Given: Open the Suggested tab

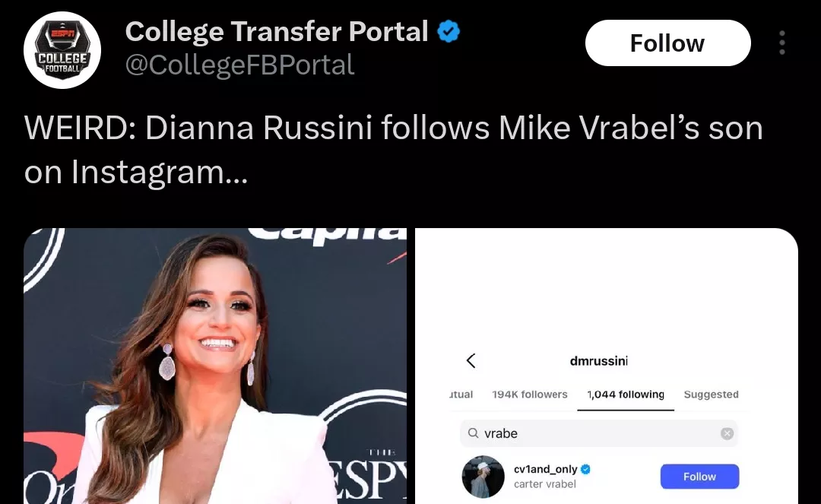Looking at the screenshot, I should pyautogui.click(x=711, y=394).
